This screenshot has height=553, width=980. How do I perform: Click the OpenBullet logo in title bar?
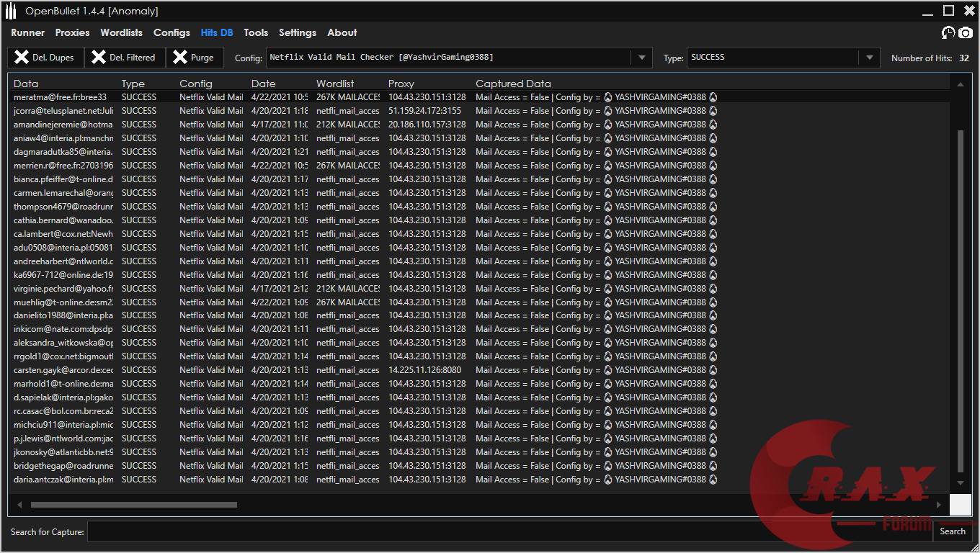11,11
